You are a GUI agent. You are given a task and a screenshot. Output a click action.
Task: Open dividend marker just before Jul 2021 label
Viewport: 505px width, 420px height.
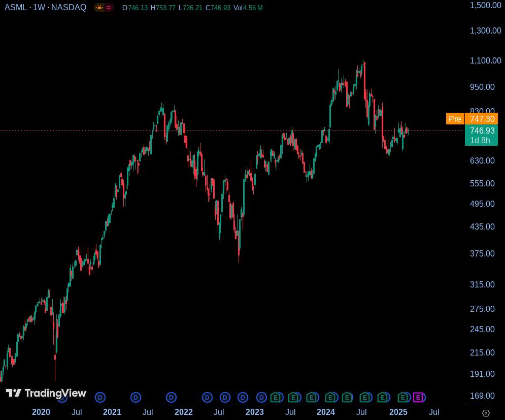click(x=136, y=398)
